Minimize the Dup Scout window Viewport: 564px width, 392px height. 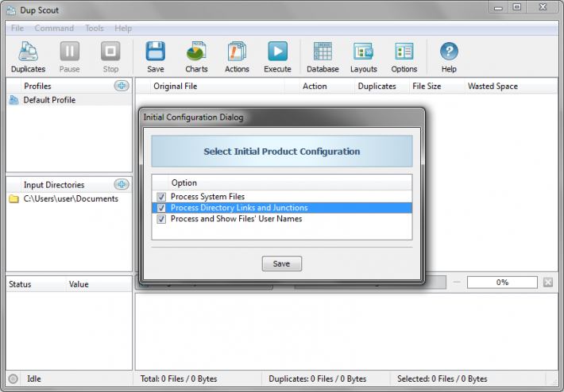coord(498,8)
